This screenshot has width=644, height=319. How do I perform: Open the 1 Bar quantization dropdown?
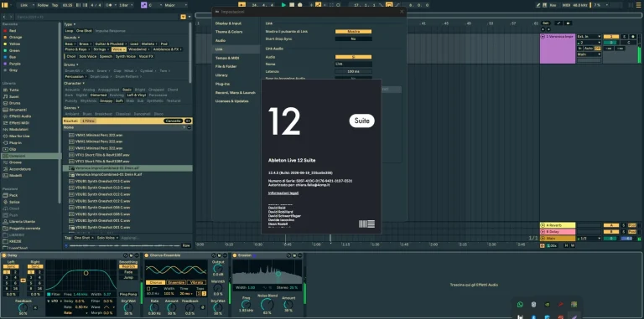[126, 5]
